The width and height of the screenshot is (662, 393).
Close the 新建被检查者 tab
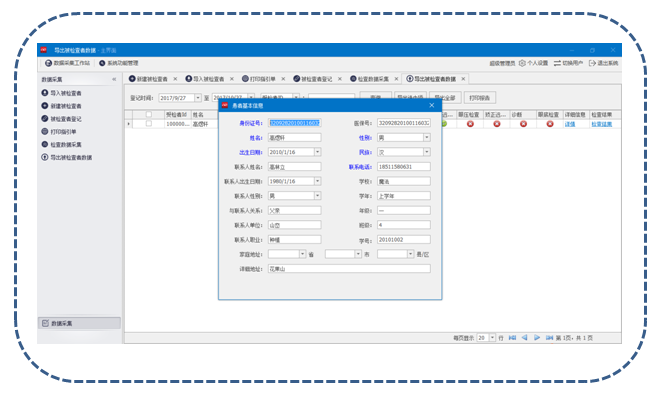click(x=175, y=79)
